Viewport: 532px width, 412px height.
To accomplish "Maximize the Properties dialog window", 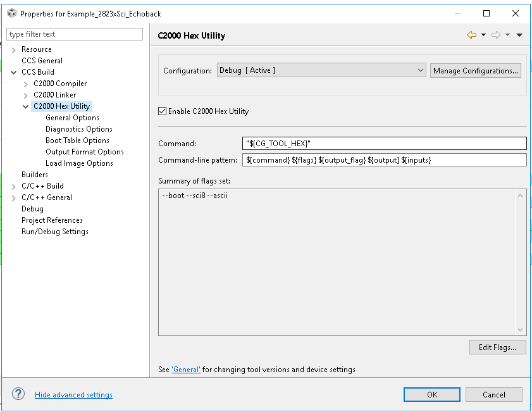I will [486, 13].
